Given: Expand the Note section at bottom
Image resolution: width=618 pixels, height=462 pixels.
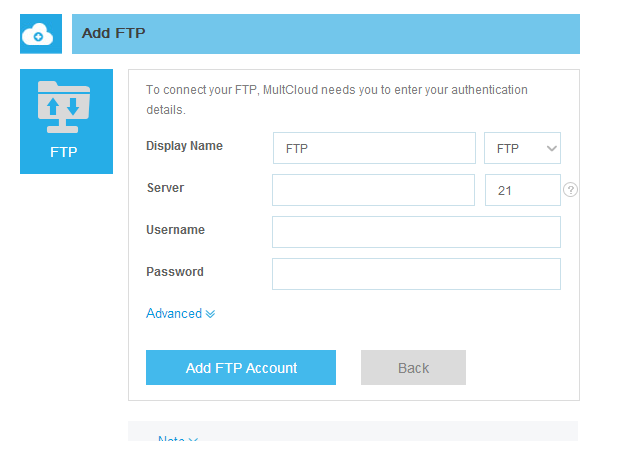Looking at the screenshot, I should click(x=178, y=441).
